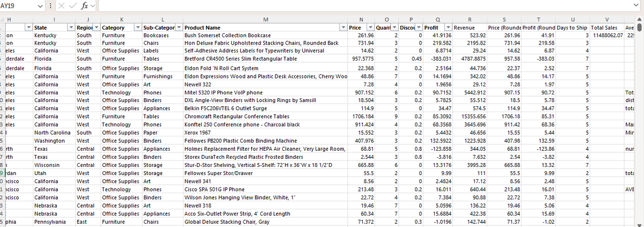644x227 pixels.
Task: Select the total sales cell '11488062.07'
Action: [x=606, y=35]
